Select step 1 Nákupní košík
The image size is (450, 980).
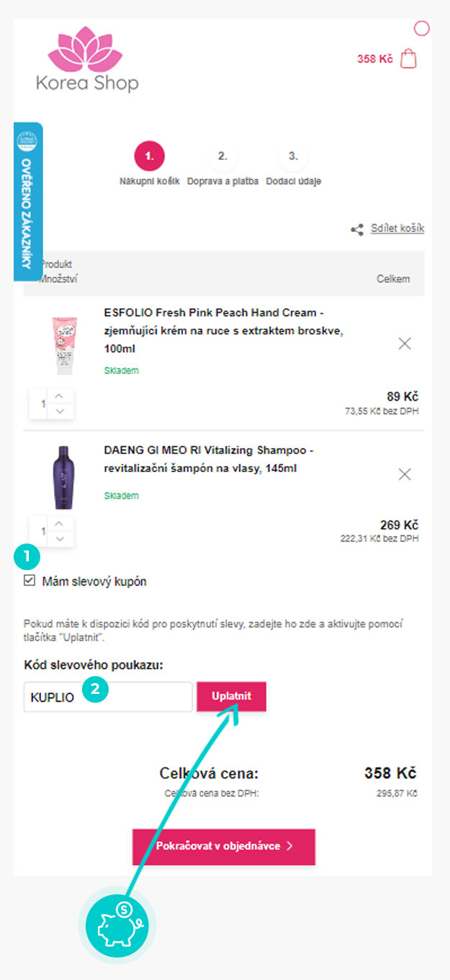tap(149, 156)
